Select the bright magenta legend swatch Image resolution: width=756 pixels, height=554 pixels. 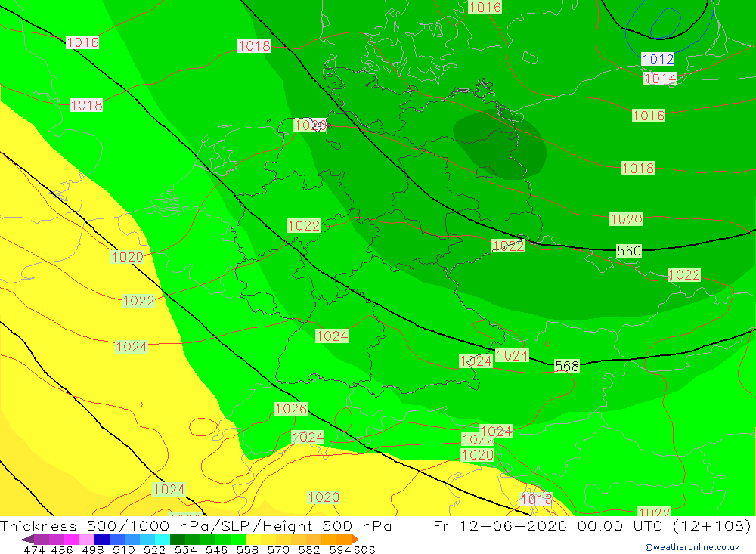coord(72,539)
